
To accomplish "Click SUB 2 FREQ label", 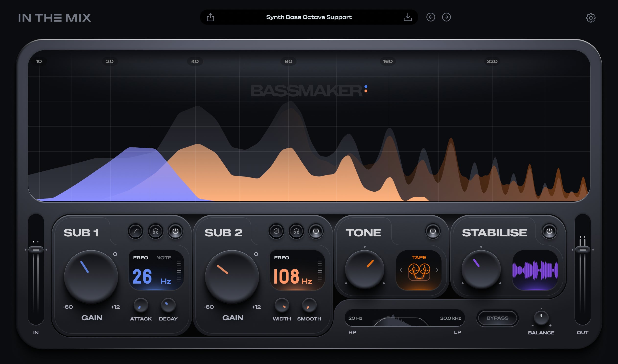I will [x=282, y=258].
